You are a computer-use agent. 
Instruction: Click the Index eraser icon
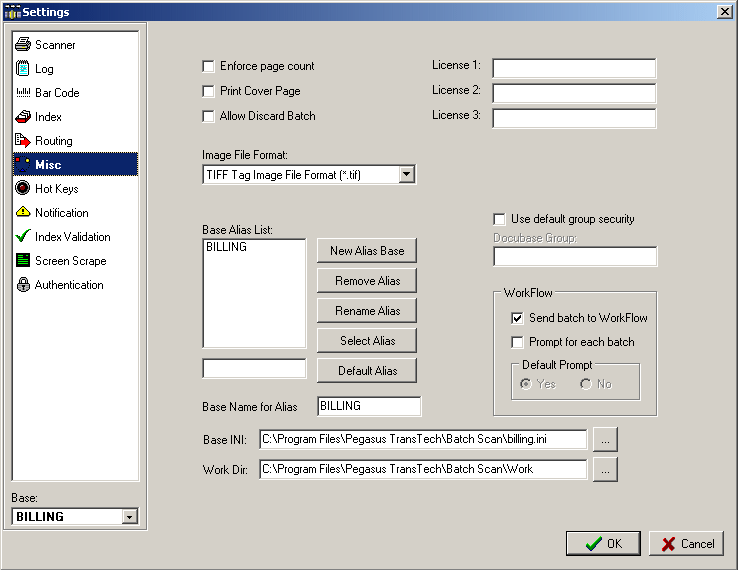23,116
